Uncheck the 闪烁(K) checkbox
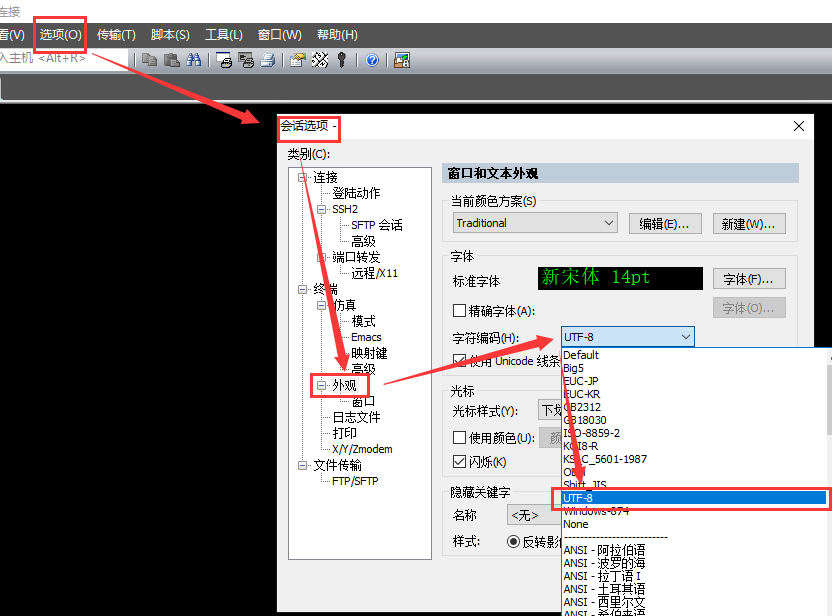The image size is (832, 616). [459, 462]
